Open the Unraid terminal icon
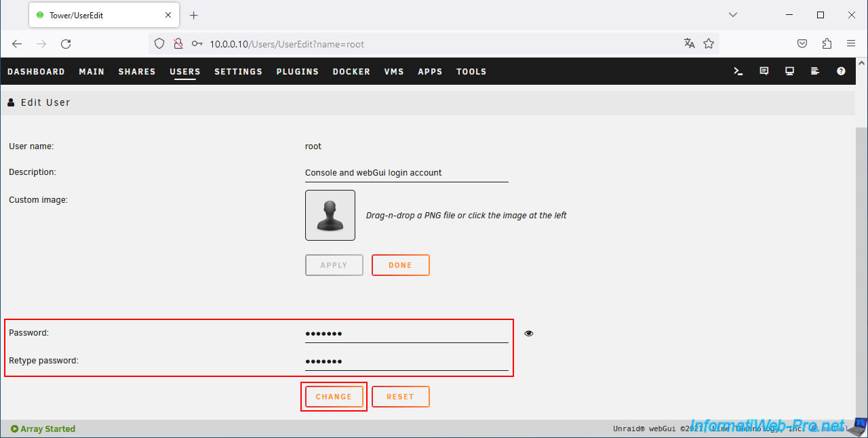The width and height of the screenshot is (868, 438). tap(738, 71)
